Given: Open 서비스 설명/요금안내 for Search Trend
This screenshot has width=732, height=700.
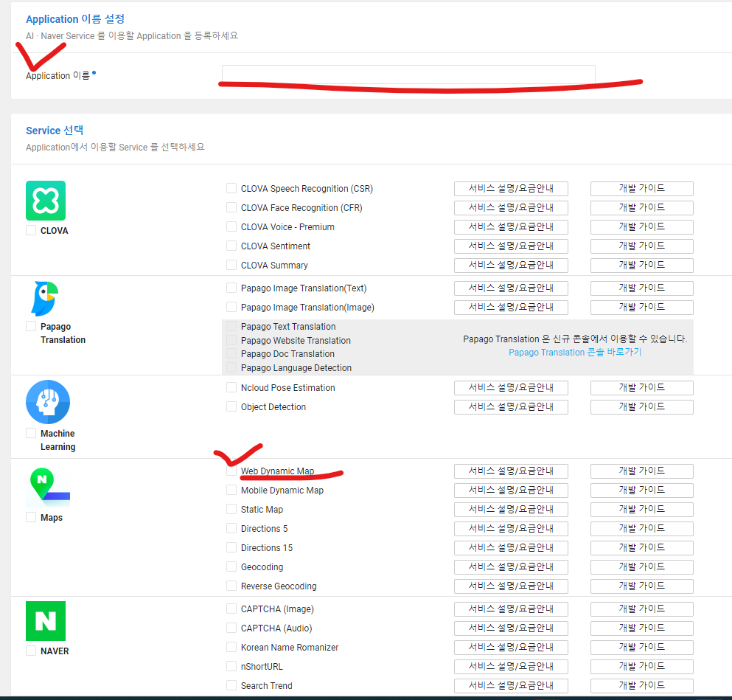Looking at the screenshot, I should point(511,685).
